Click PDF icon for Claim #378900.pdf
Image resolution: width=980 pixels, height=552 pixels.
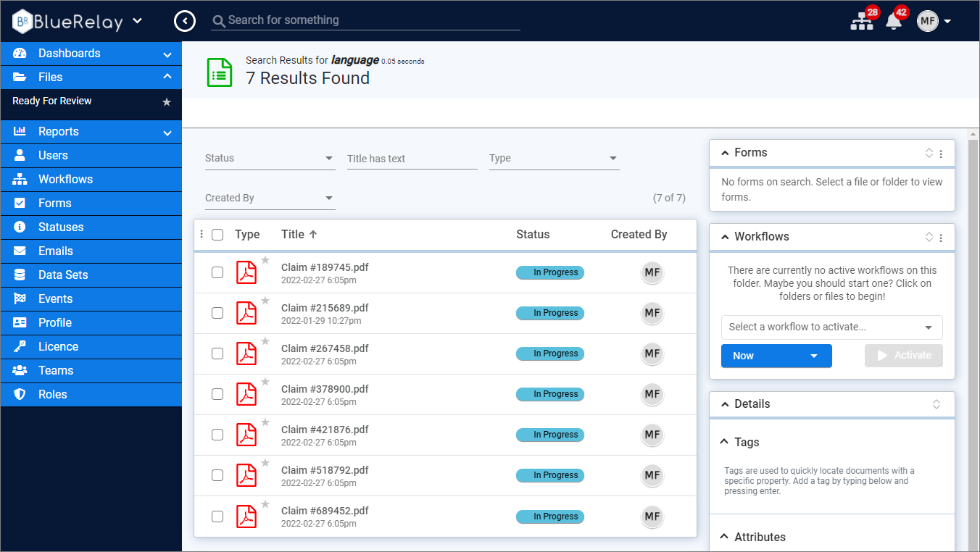coord(246,395)
